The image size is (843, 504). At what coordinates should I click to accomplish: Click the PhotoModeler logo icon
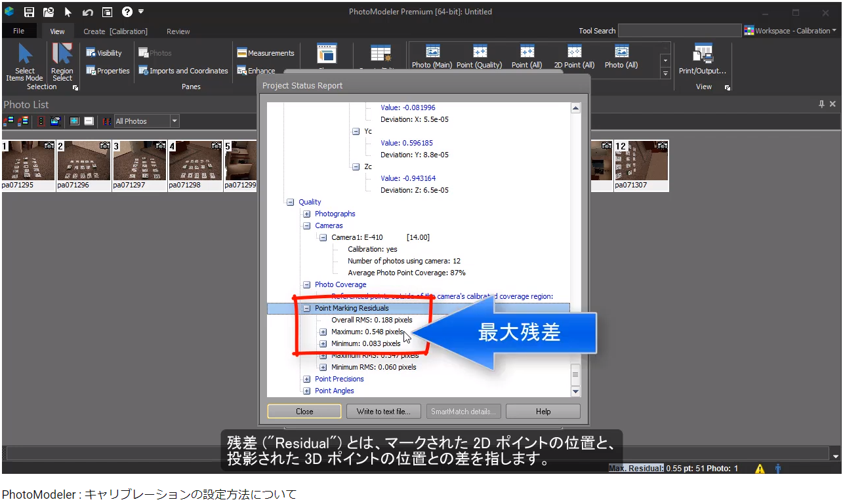coord(9,12)
